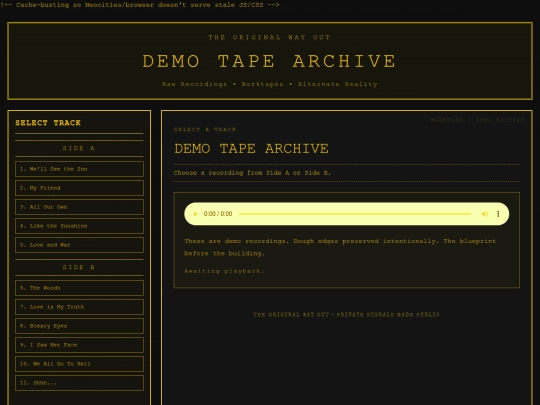This screenshot has width=540, height=405.
Task: Click the Awaiting playback status text
Action: (224, 271)
